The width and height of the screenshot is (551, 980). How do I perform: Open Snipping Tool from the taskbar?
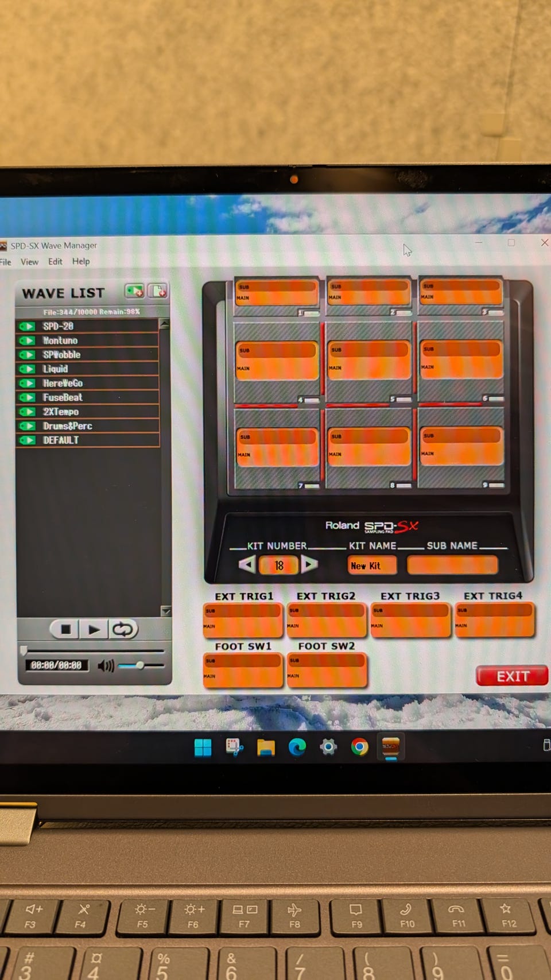click(234, 747)
